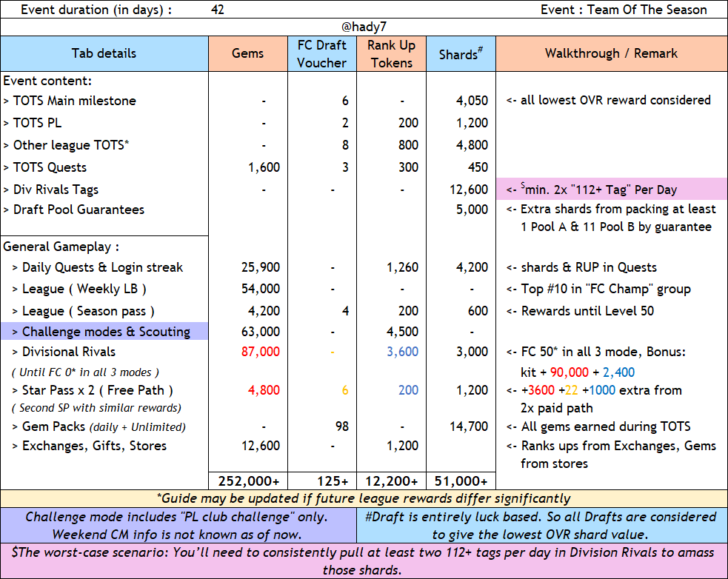This screenshot has height=579, width=728.
Task: Select purple 'Challenge mode includes' footnote
Action: click(178, 525)
